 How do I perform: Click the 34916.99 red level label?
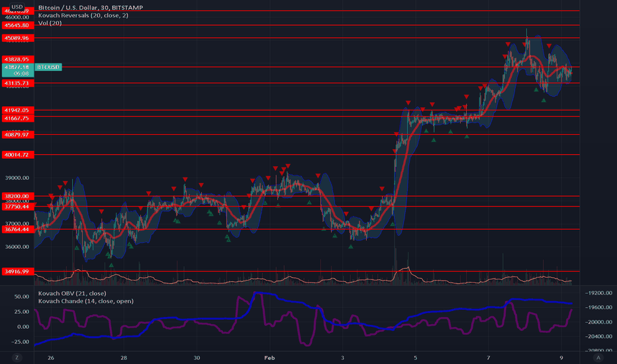pyautogui.click(x=18, y=271)
